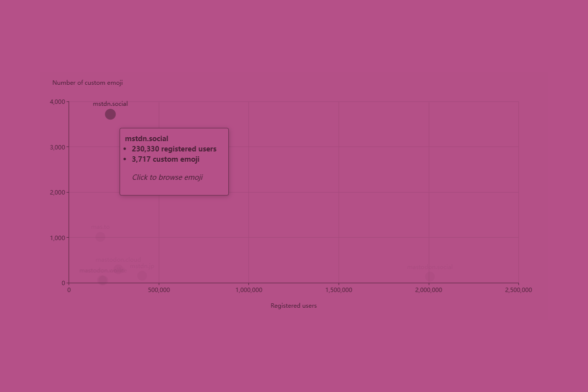Viewport: 588px width, 392px height.
Task: Click the '4,000' y-axis label
Action: click(57, 102)
